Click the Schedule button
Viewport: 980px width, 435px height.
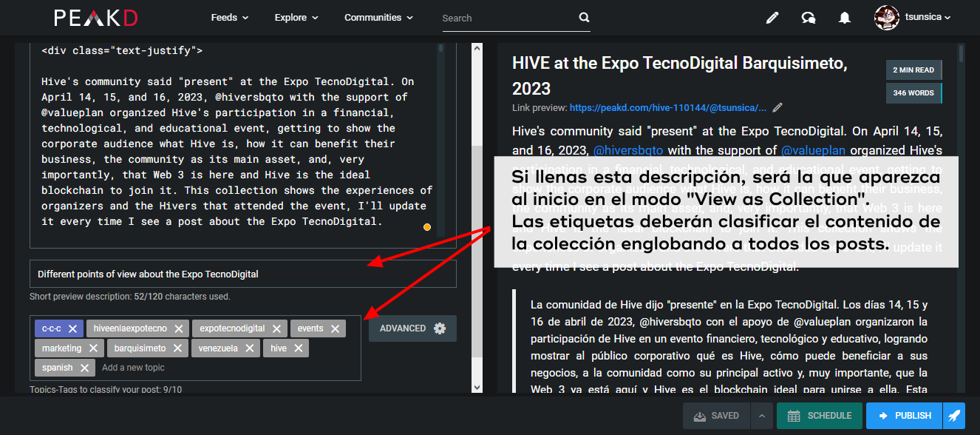tap(820, 416)
